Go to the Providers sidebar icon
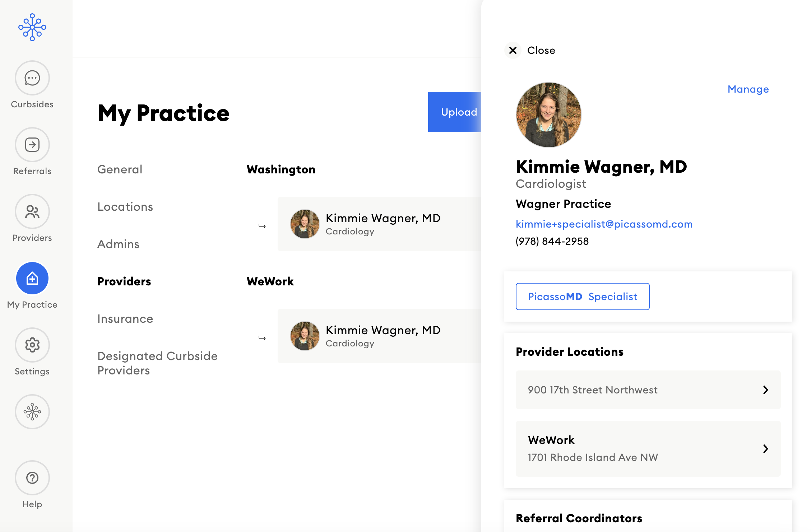 click(x=32, y=211)
